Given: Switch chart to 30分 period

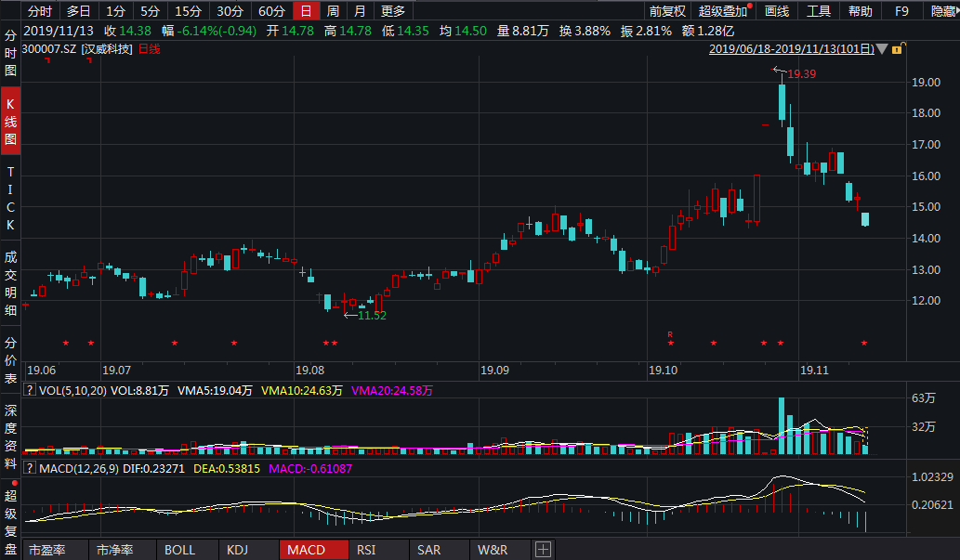Looking at the screenshot, I should (230, 11).
